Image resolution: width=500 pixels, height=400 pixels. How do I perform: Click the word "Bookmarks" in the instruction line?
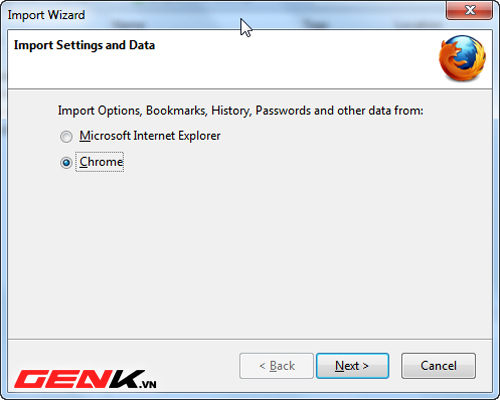[177, 110]
